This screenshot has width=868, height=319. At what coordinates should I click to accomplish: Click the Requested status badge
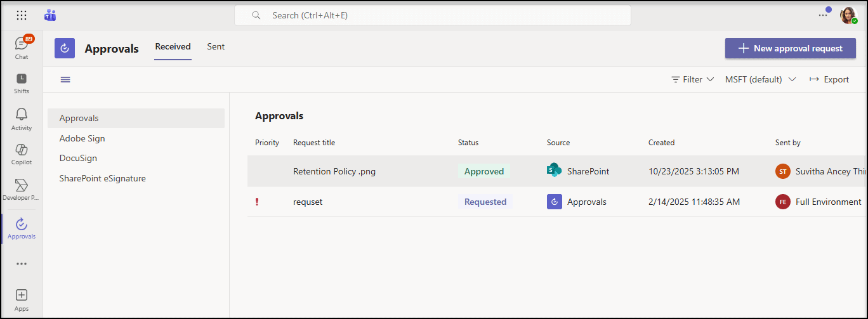tap(485, 202)
